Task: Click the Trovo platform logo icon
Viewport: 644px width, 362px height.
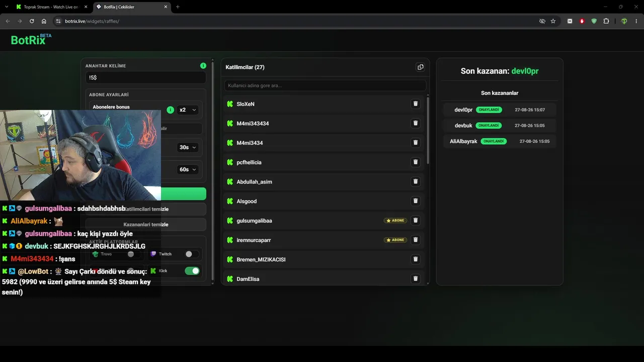Action: (95, 254)
